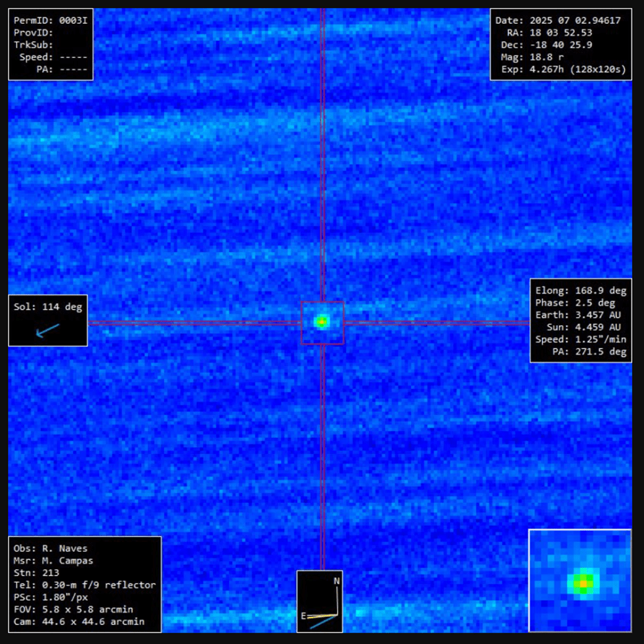Click the FOV: 5.8 x 5.8 arcmin line
This screenshot has width=644, height=644.
73,609
